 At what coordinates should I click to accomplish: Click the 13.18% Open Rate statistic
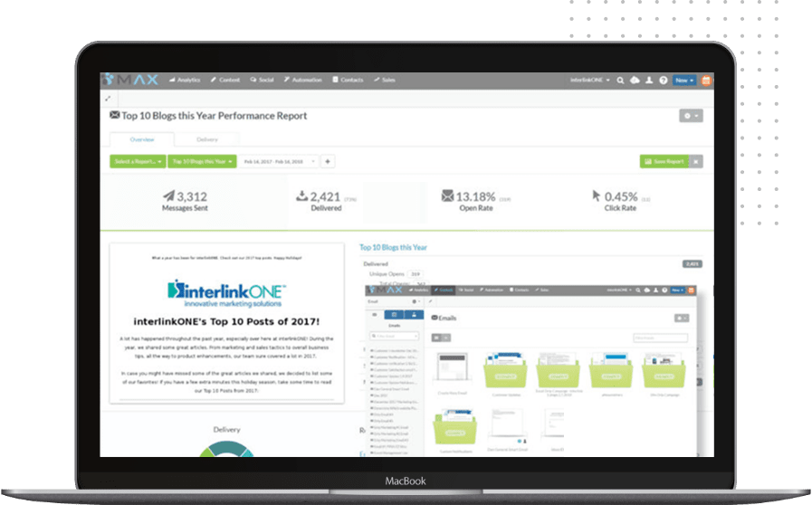click(476, 201)
